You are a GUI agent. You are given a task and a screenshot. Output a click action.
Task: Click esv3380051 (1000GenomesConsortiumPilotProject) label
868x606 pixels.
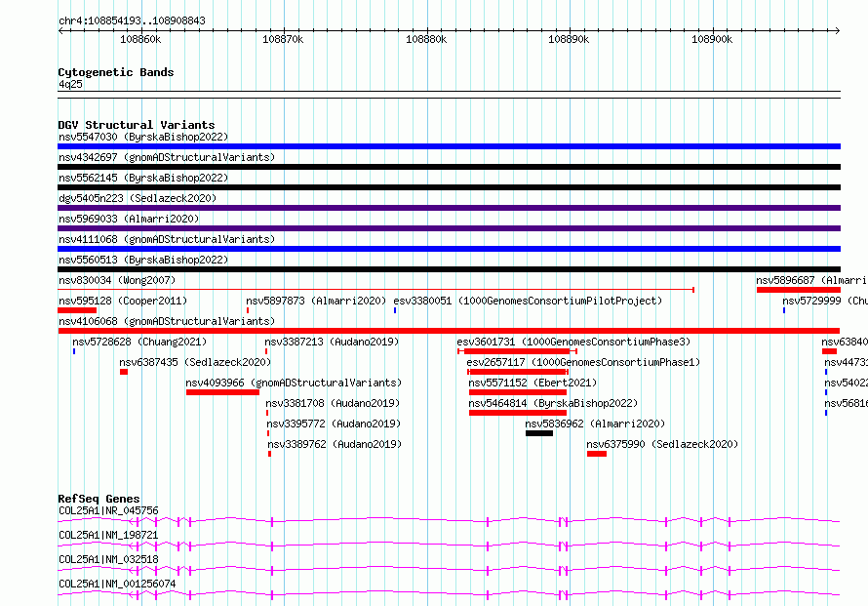pos(528,301)
